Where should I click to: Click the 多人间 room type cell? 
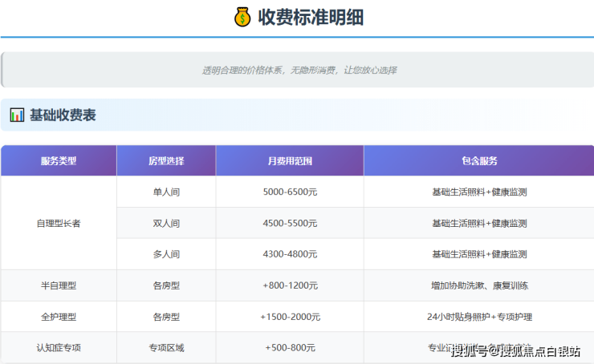pos(166,254)
